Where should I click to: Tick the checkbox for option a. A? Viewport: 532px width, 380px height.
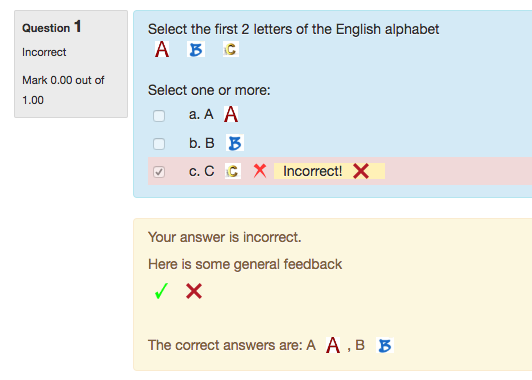(159, 116)
